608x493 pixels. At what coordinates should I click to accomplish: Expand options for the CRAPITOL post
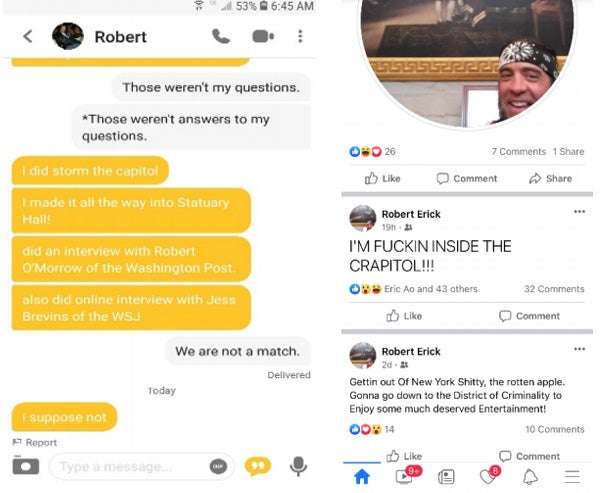point(579,212)
